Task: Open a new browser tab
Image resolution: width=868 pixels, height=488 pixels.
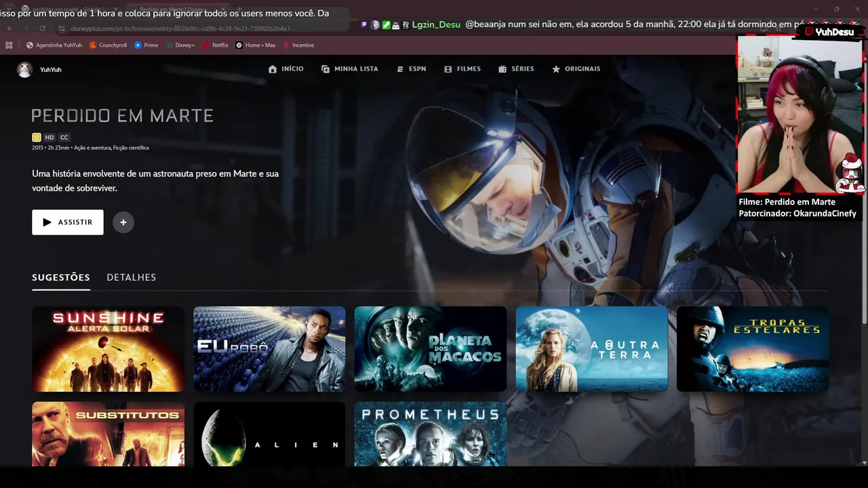Action: pyautogui.click(x=239, y=9)
